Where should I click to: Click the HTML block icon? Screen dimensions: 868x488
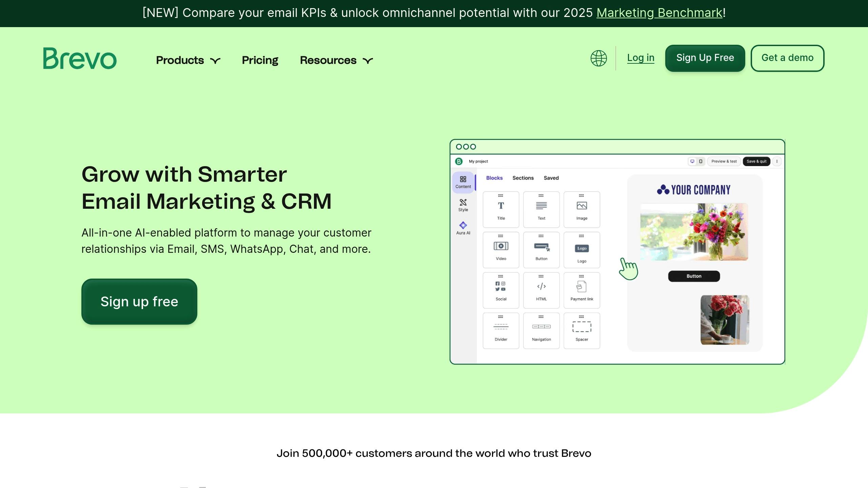click(x=541, y=286)
